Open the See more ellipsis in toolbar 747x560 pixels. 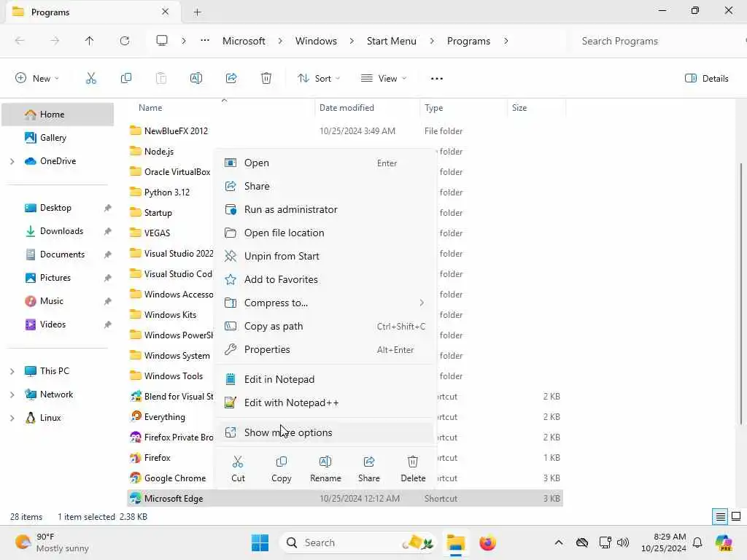pyautogui.click(x=436, y=79)
